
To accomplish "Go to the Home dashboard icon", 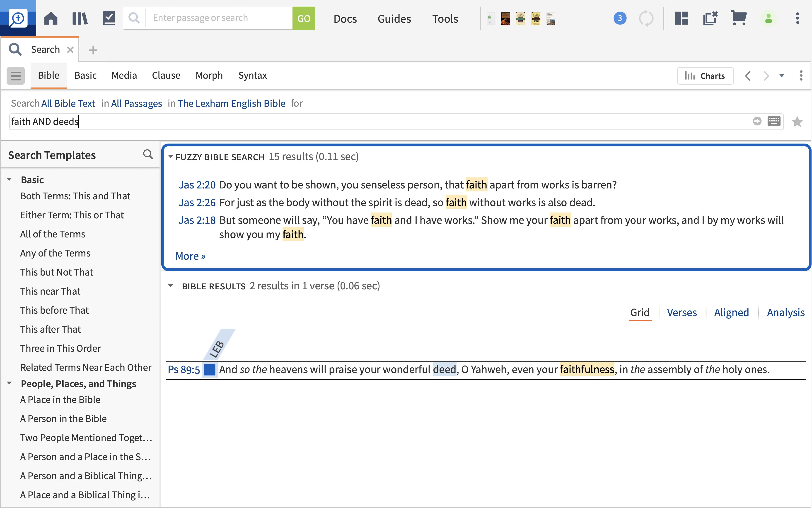I will 51,18.
